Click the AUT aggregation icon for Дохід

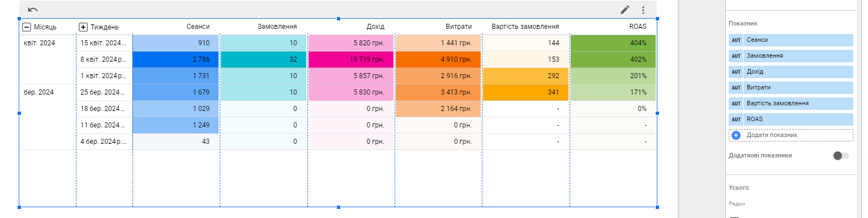[x=736, y=72]
